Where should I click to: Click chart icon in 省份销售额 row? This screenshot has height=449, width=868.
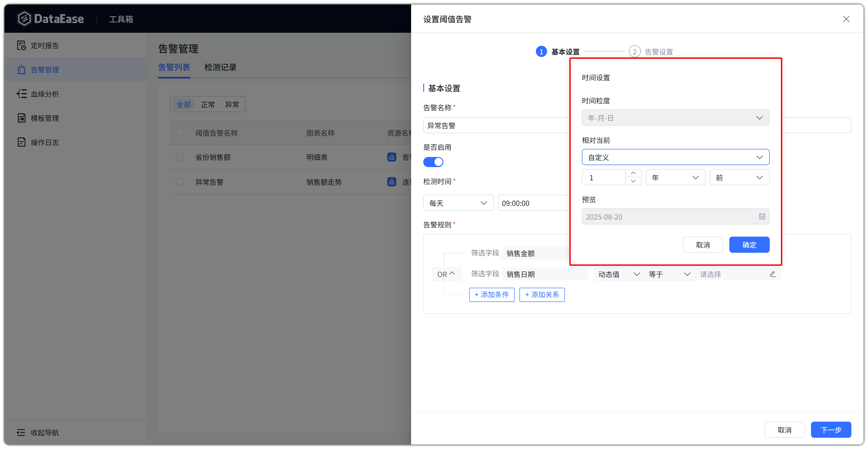click(392, 157)
